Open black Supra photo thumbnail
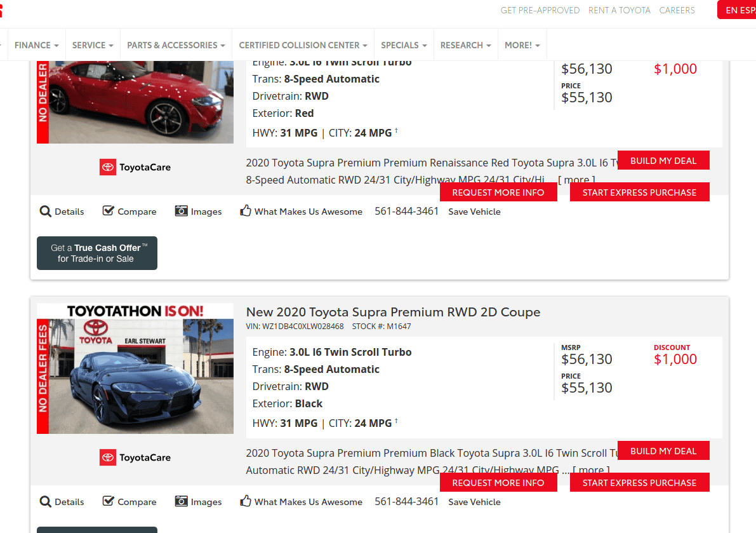756x533 pixels. pyautogui.click(x=135, y=368)
